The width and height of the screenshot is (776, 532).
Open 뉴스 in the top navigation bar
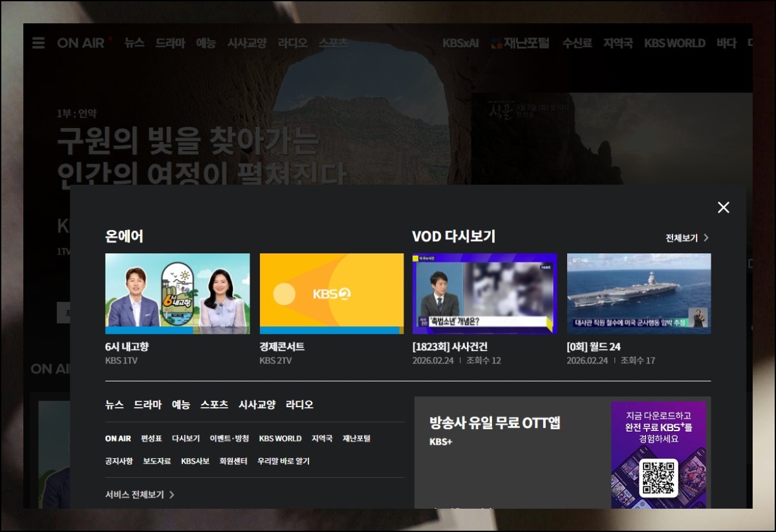pos(135,43)
